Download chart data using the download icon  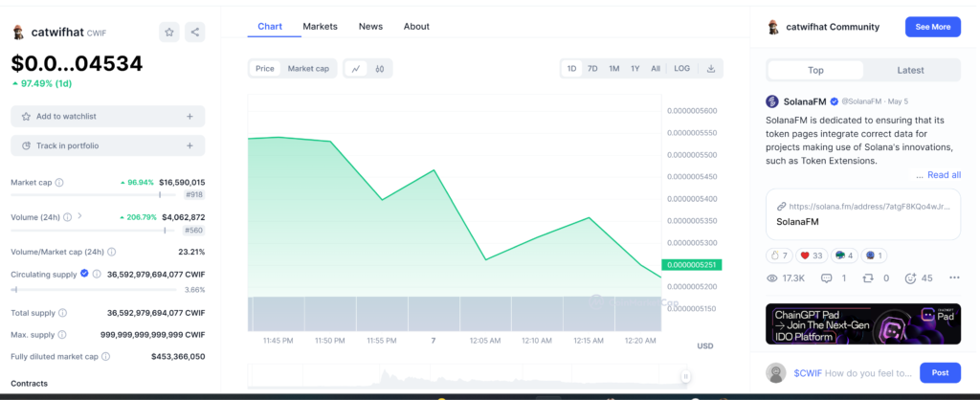[x=710, y=69]
